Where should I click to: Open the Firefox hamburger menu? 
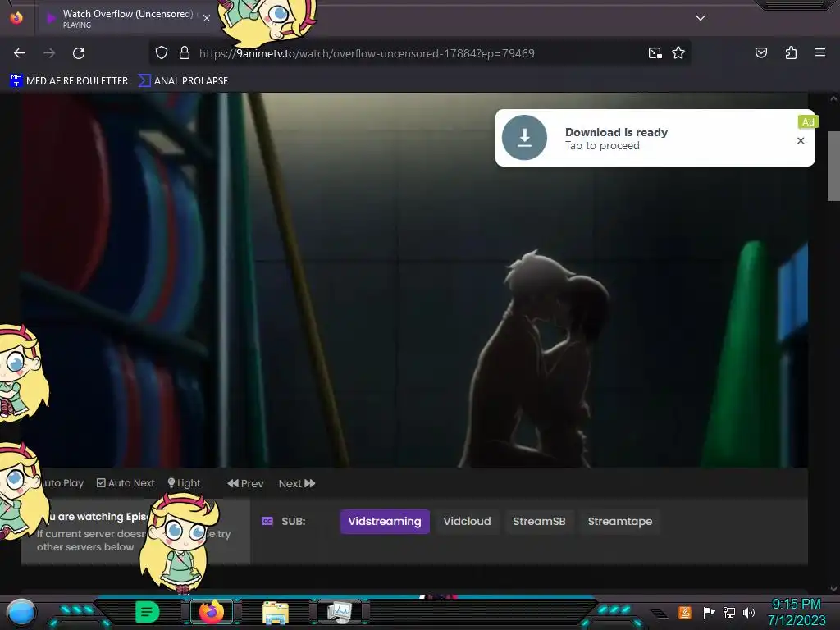(x=819, y=52)
